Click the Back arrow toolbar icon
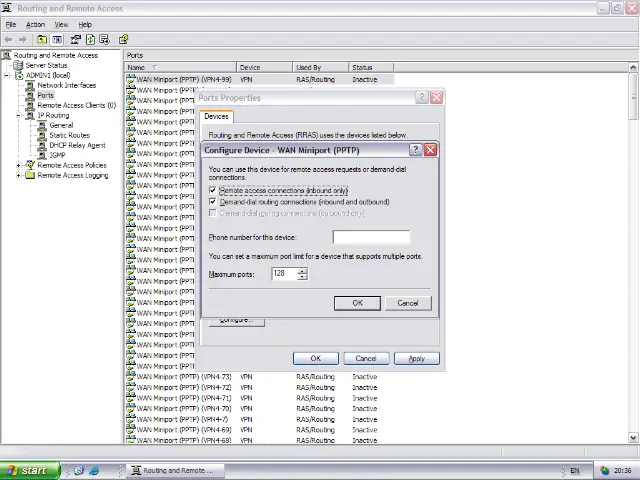The width and height of the screenshot is (640, 480). [8, 40]
